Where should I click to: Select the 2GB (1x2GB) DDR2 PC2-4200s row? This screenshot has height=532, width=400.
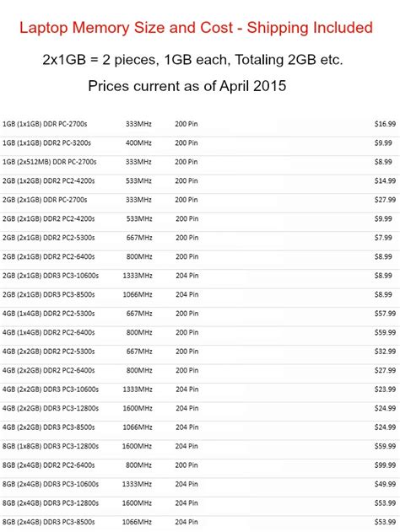(x=200, y=181)
